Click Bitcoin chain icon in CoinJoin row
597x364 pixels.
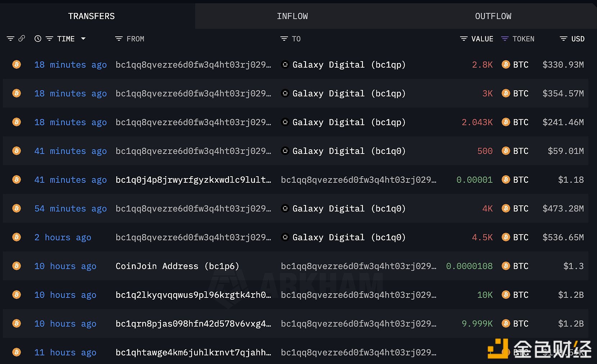pyautogui.click(x=17, y=266)
